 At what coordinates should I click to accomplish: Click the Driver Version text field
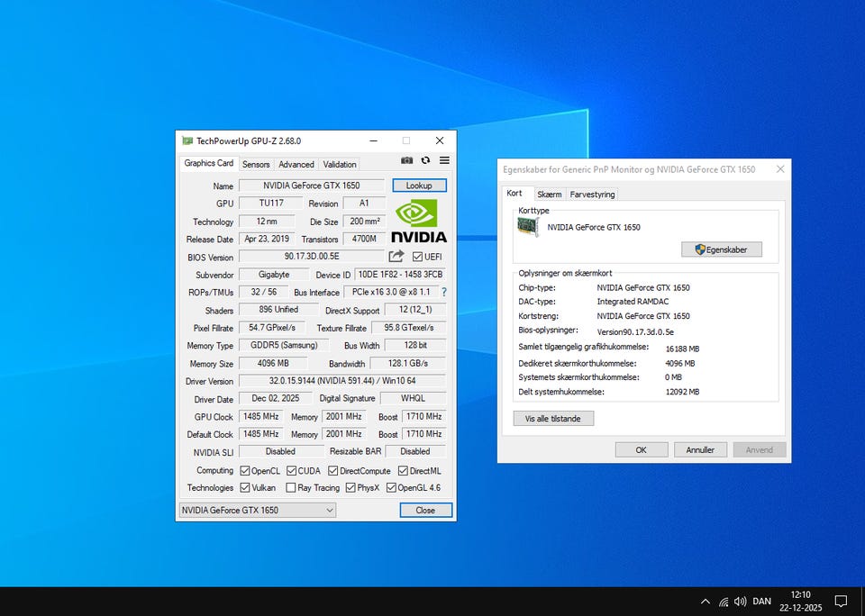pyautogui.click(x=342, y=381)
